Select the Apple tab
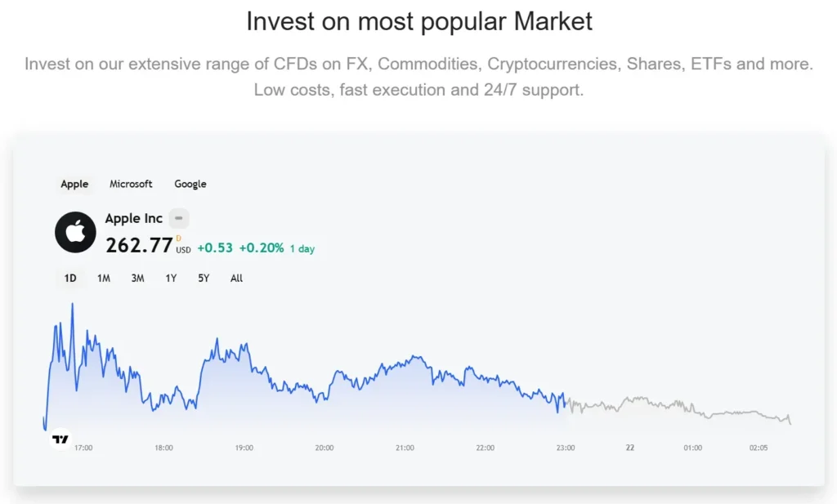 click(74, 184)
